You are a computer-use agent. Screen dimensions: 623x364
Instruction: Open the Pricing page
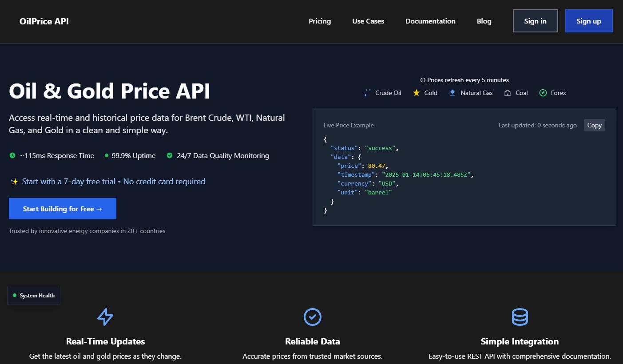(320, 21)
